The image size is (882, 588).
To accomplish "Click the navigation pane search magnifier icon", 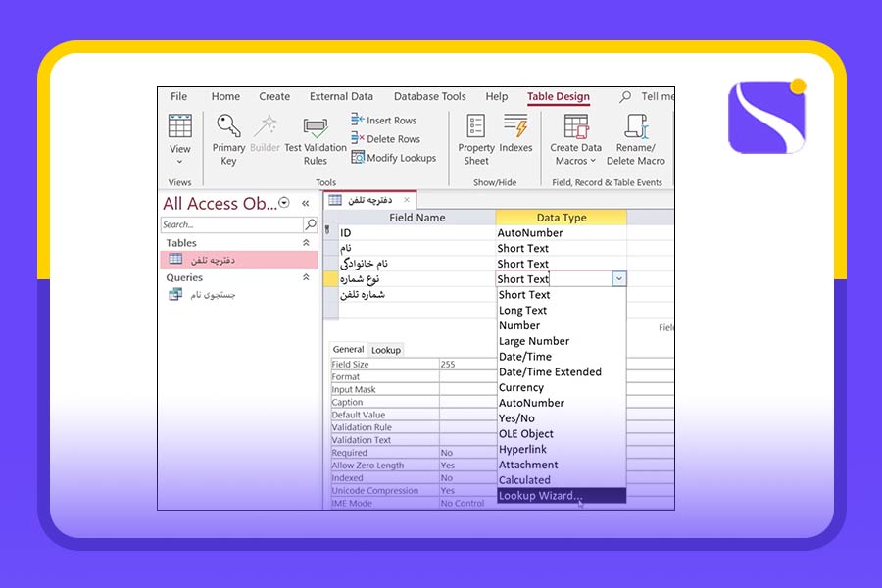I will coord(310,224).
